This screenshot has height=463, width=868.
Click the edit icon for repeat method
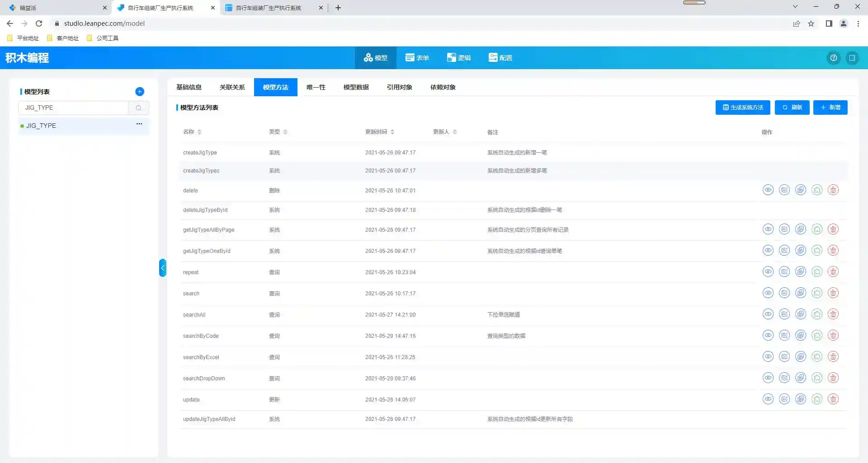point(784,272)
